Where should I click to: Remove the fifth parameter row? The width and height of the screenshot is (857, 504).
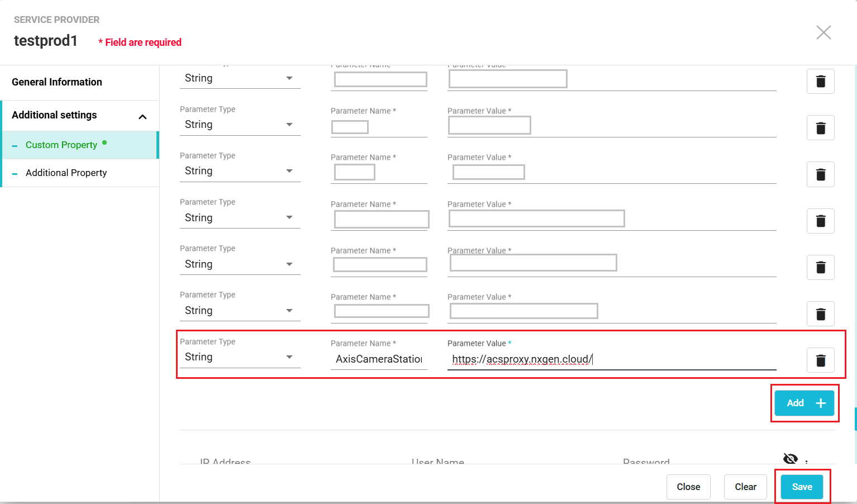click(x=820, y=267)
